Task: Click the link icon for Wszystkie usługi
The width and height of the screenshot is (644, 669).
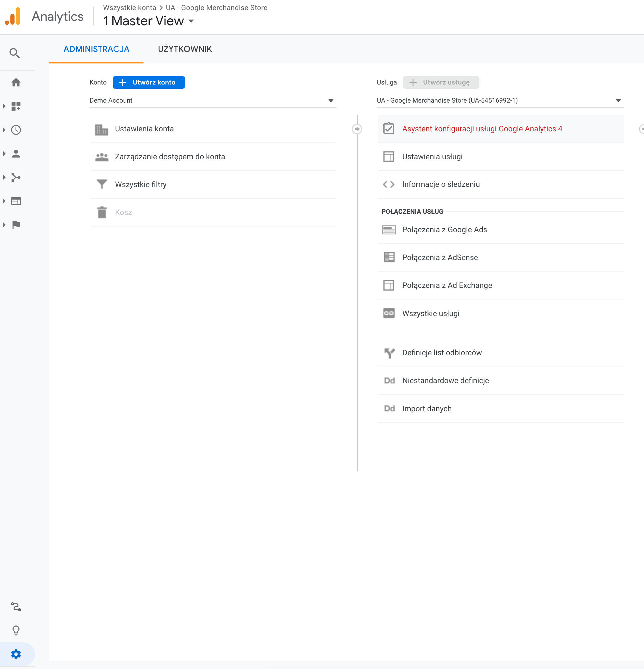Action: coord(389,313)
